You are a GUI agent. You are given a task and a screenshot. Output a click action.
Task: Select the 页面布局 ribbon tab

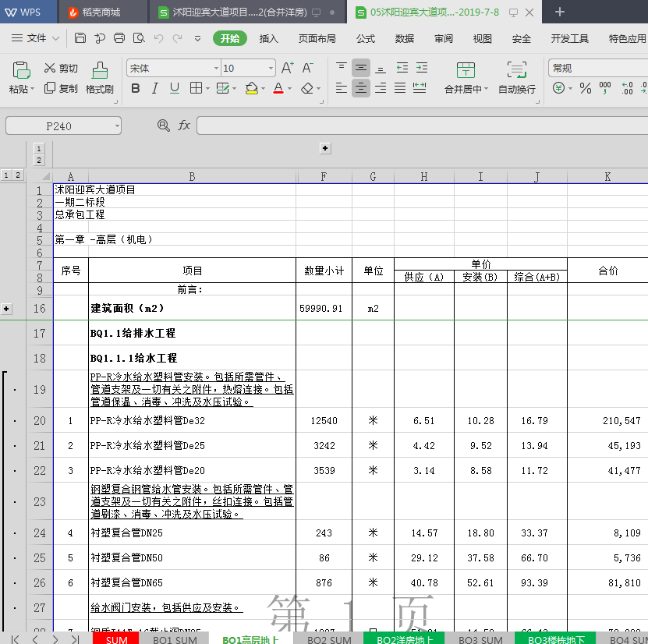[x=317, y=38]
